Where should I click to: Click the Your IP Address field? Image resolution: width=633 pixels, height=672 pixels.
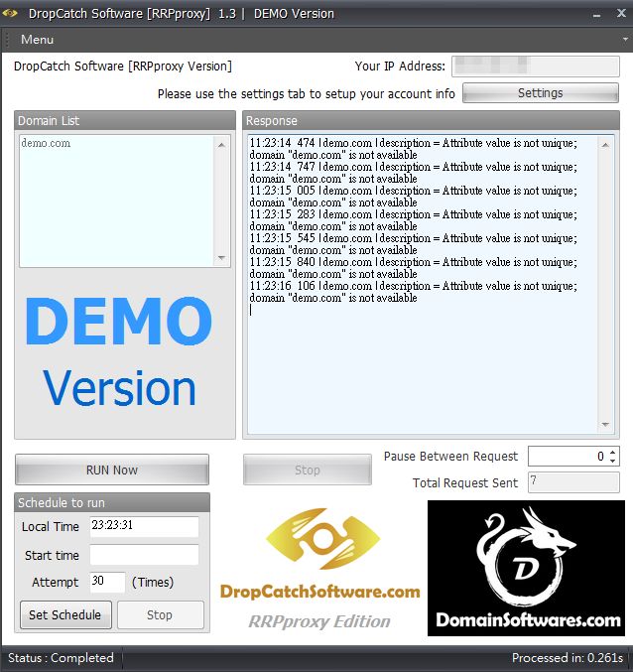(536, 66)
